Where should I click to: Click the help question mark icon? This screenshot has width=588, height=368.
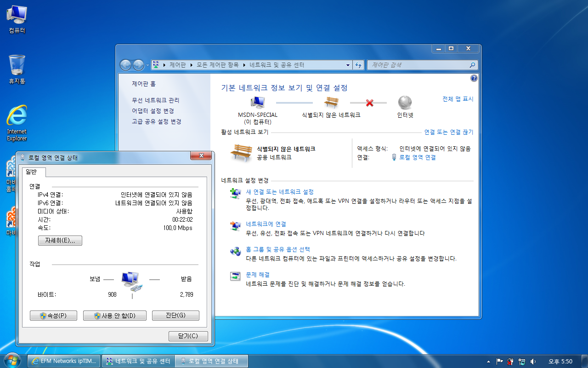474,78
